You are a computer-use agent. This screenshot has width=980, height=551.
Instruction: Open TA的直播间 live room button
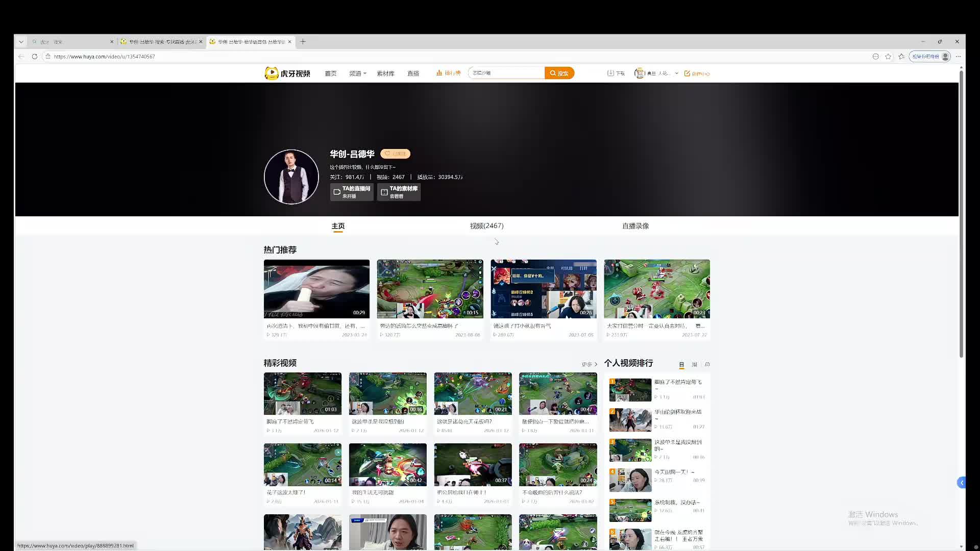[352, 192]
